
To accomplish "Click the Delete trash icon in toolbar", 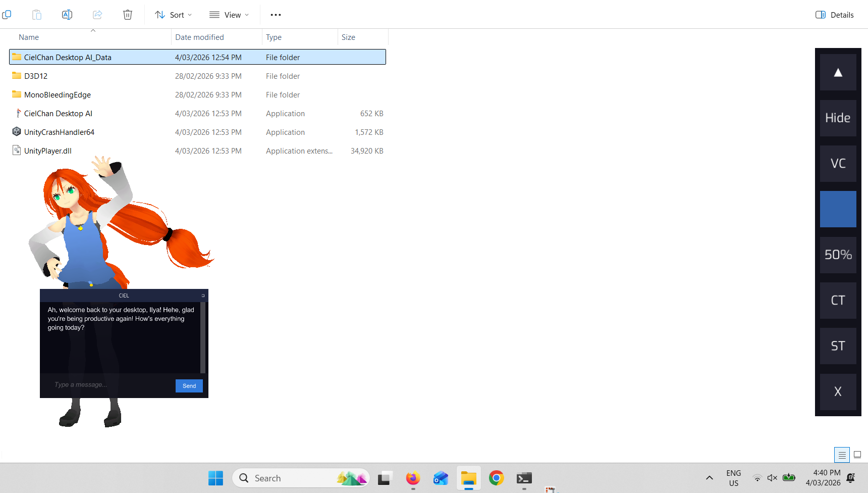I will pyautogui.click(x=128, y=15).
